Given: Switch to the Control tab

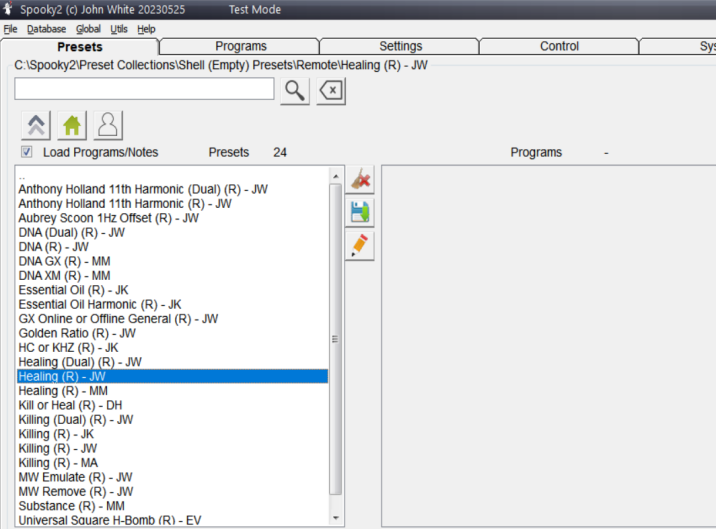Looking at the screenshot, I should point(559,46).
